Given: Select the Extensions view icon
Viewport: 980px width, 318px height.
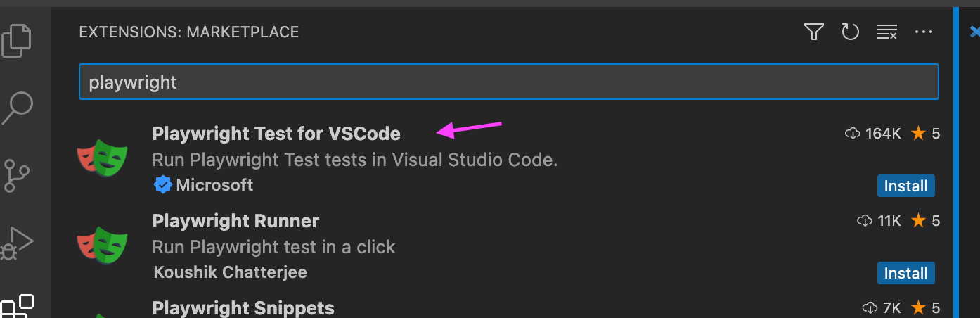Looking at the screenshot, I should click(18, 307).
